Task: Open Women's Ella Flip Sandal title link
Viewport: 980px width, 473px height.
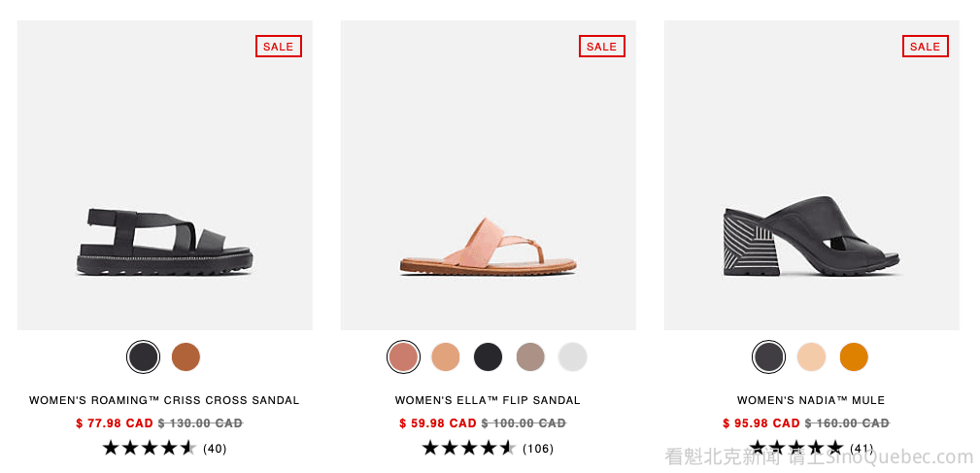Action: [x=488, y=400]
